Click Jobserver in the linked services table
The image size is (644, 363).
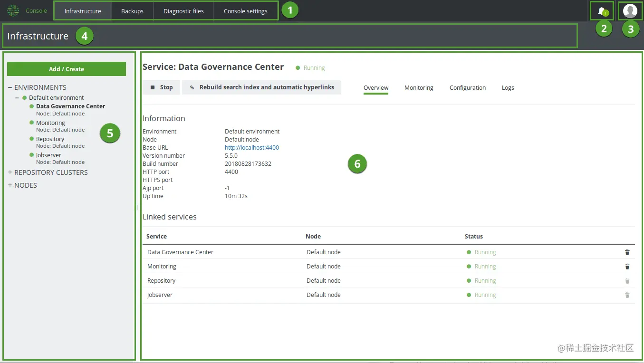click(160, 295)
